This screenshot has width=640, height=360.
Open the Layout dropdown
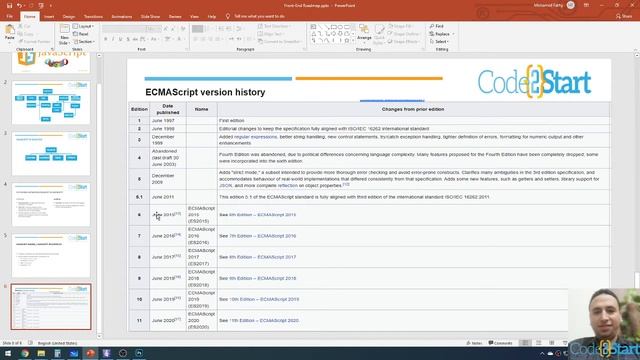coord(83,26)
